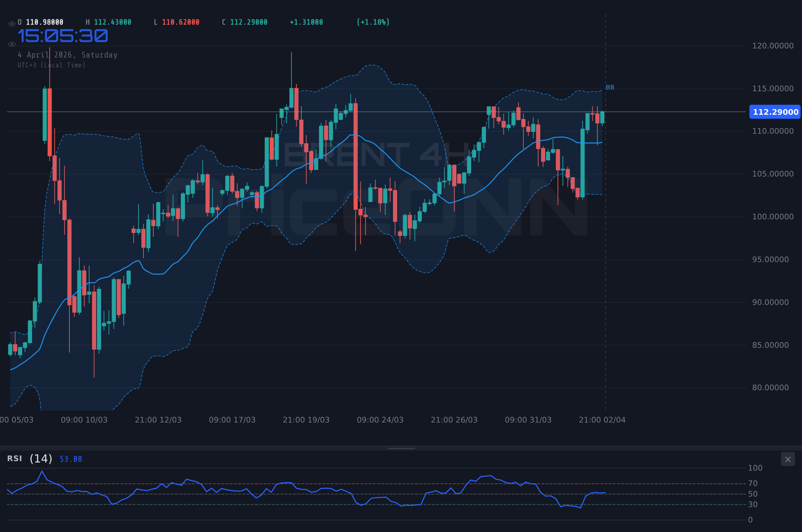Click the 80.00000 price axis label
This screenshot has width=802, height=532.
click(770, 388)
